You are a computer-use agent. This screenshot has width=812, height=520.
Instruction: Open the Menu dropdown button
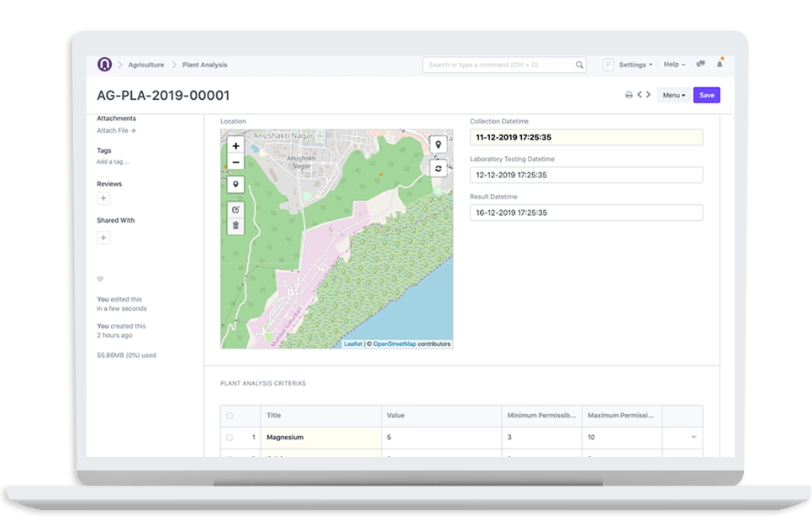673,96
